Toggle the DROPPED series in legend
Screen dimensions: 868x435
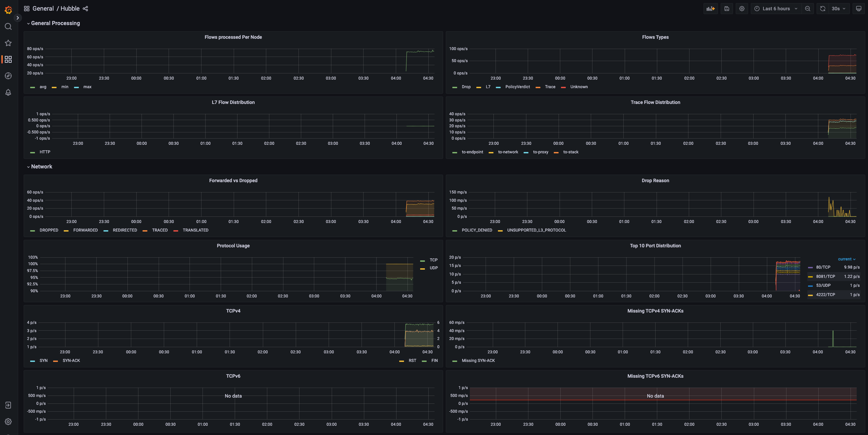tap(49, 230)
